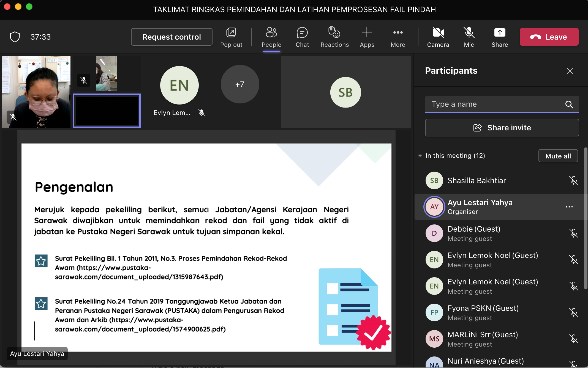
Task: Click the Share invite button
Action: tap(502, 128)
